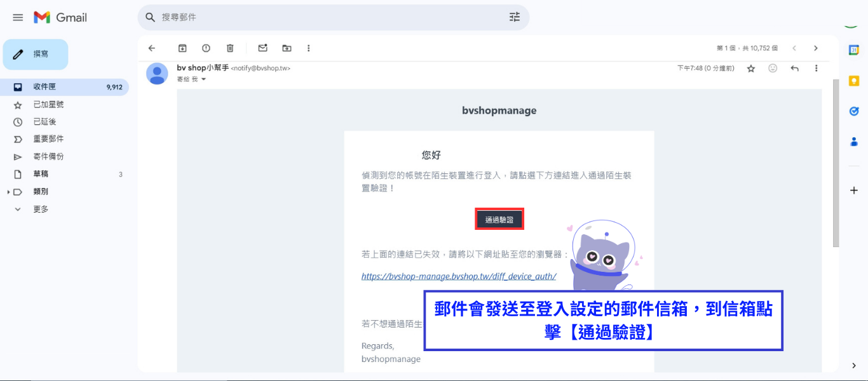The width and height of the screenshot is (868, 381).
Task: Star this message
Action: click(751, 69)
